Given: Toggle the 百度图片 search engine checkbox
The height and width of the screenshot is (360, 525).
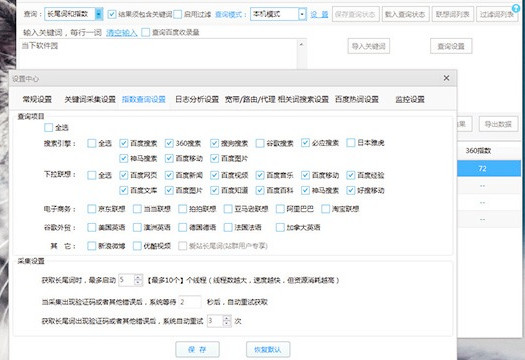Looking at the screenshot, I should point(214,158).
